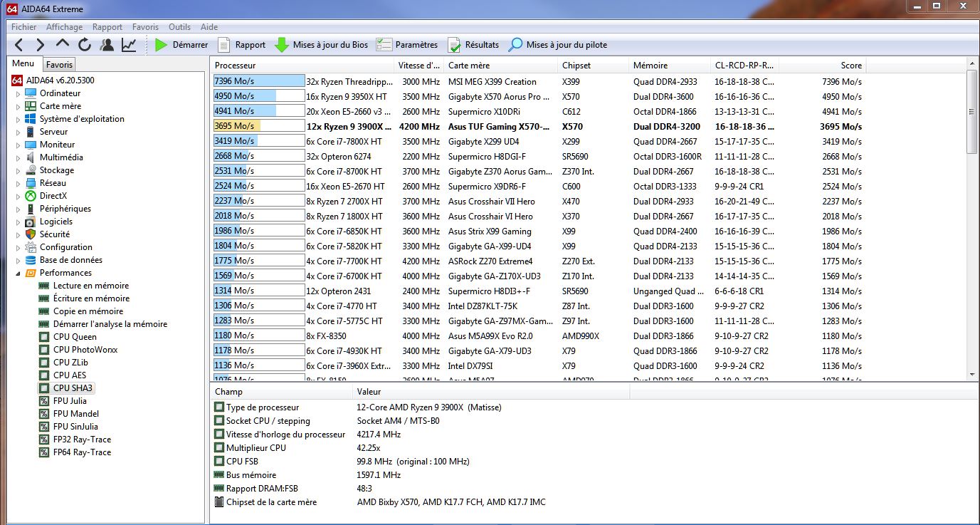Screen dimensions: 980x525
Task: Open the Fichier menu
Action: pyautogui.click(x=24, y=27)
